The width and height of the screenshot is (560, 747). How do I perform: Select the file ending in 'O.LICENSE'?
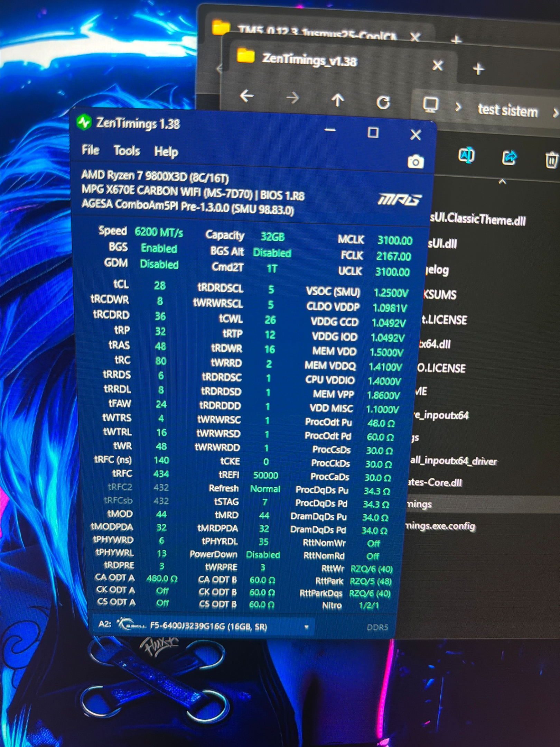[x=441, y=368]
